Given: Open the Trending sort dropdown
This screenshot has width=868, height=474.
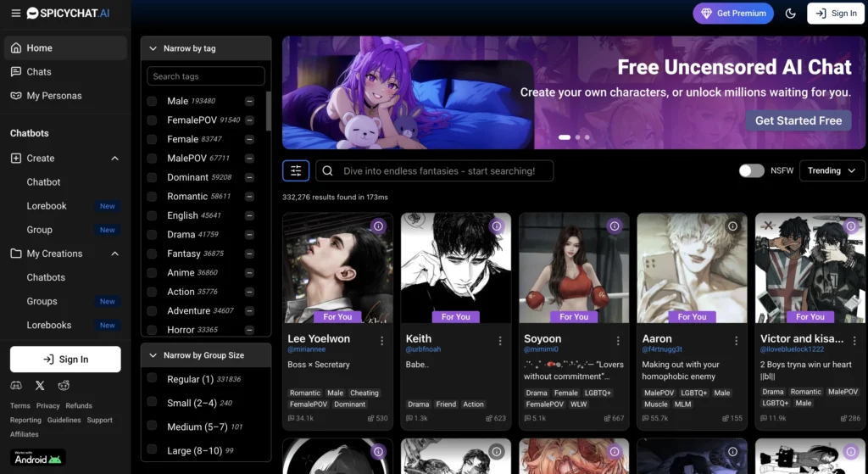Looking at the screenshot, I should 832,170.
